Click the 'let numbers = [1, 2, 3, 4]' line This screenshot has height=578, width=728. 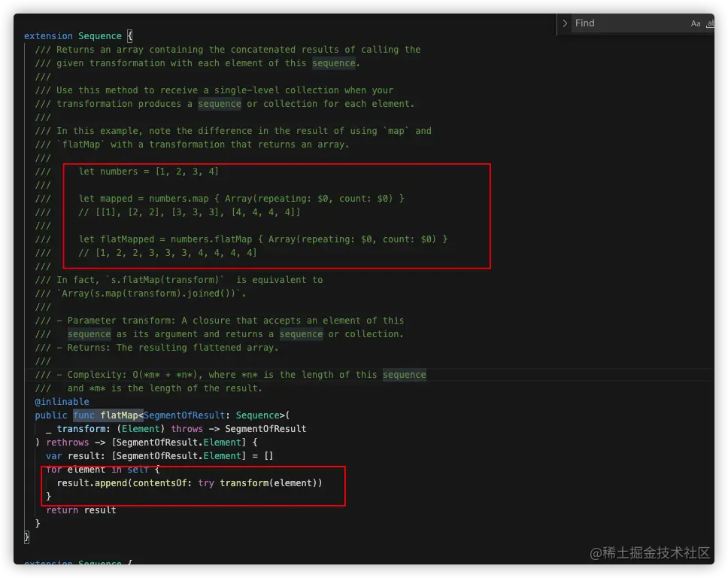(x=149, y=172)
